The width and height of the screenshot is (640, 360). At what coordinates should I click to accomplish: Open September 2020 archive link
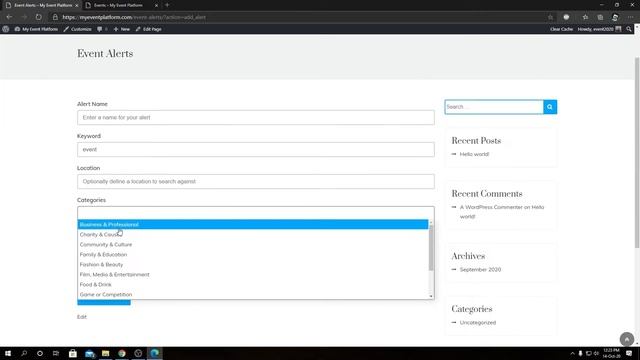point(480,270)
